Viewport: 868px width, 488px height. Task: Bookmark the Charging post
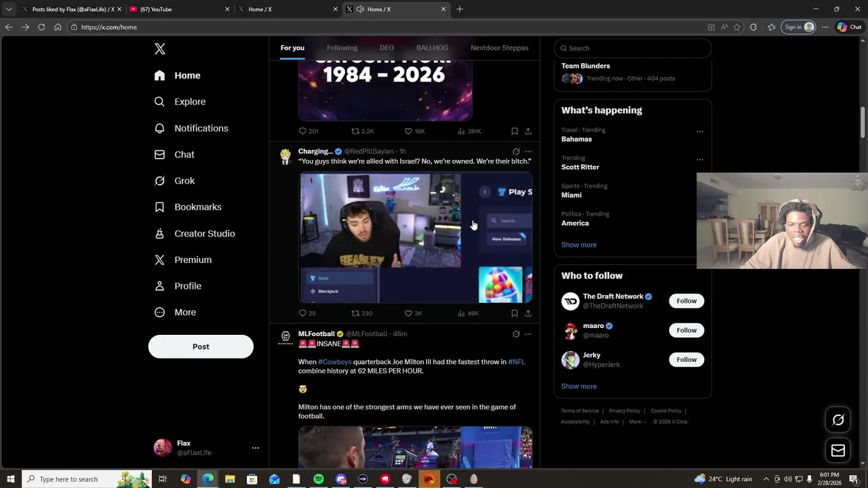point(514,313)
